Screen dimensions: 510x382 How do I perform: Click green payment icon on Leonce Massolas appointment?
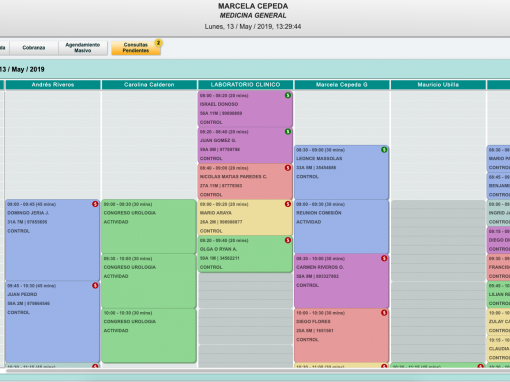point(384,150)
